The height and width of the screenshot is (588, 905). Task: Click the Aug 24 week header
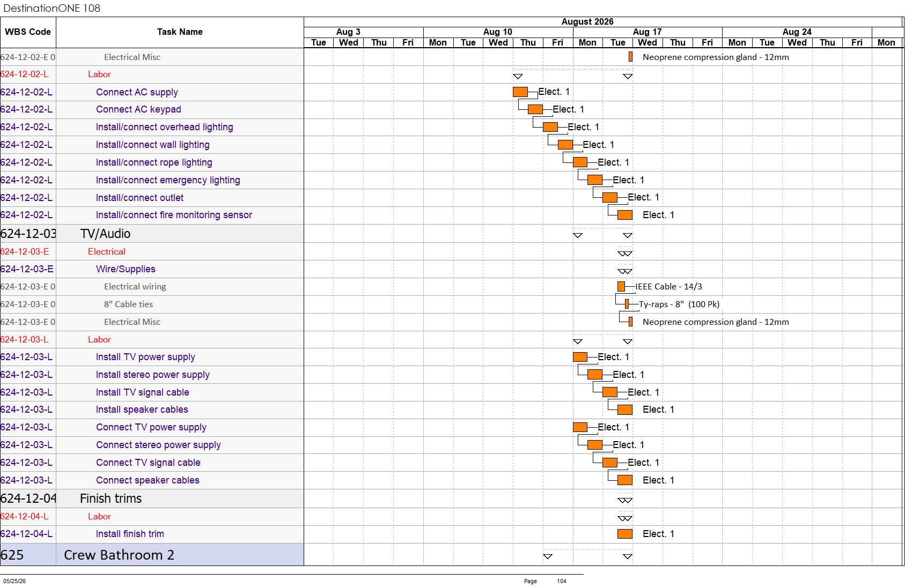pos(797,32)
